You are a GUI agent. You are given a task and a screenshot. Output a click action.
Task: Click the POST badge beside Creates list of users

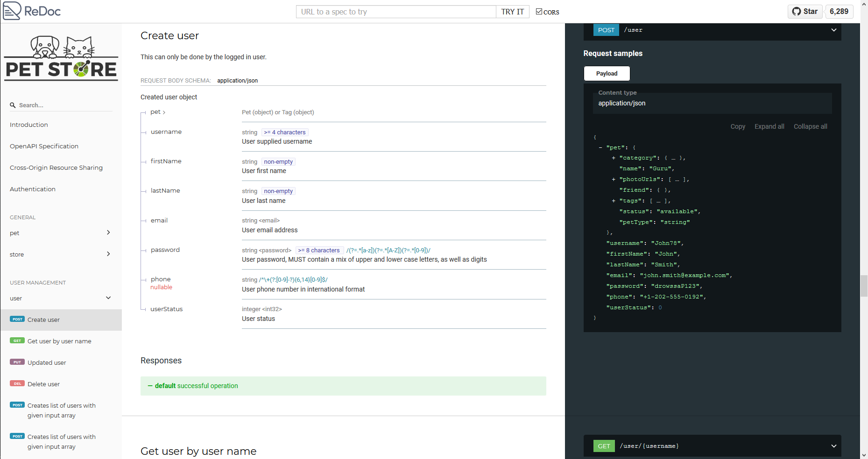point(17,405)
